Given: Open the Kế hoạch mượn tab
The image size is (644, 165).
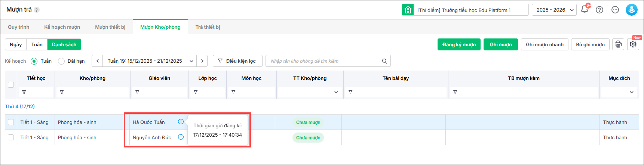Looking at the screenshot, I should [x=62, y=27].
